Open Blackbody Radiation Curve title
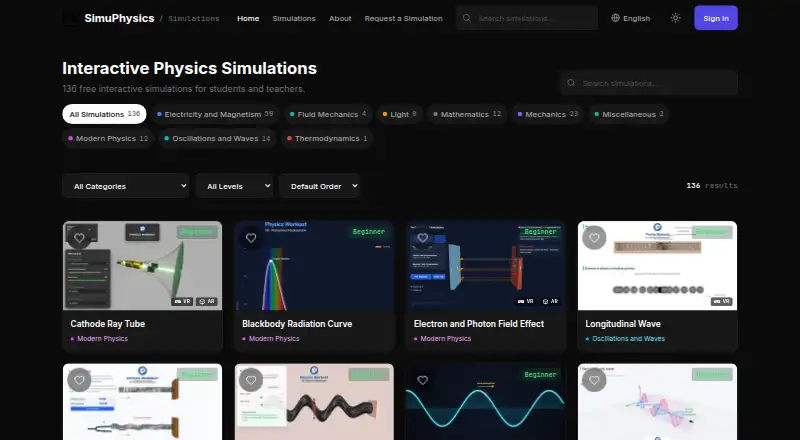The width and height of the screenshot is (800, 440). tap(297, 324)
